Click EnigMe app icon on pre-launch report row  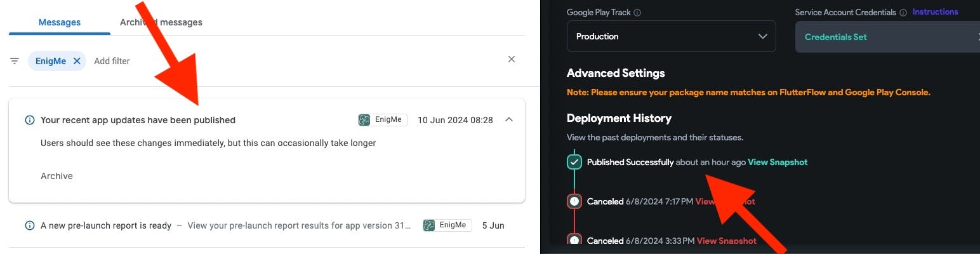[430, 225]
